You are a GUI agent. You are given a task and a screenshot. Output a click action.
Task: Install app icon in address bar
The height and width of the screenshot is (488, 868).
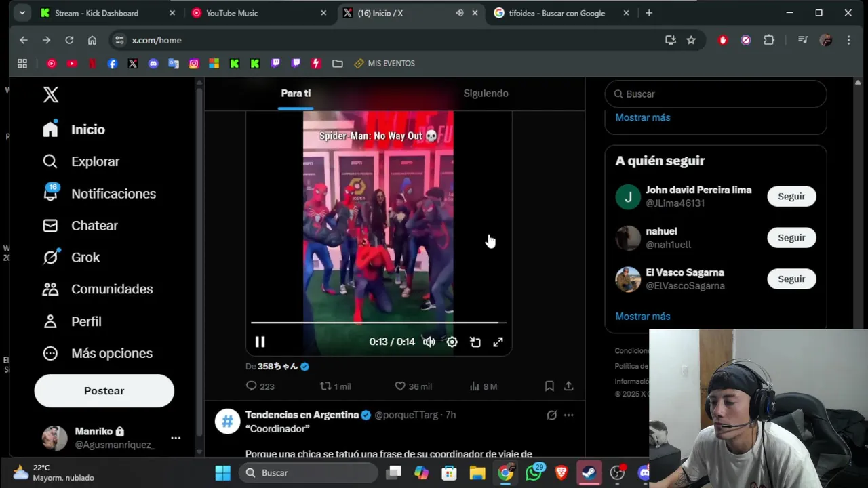(671, 40)
